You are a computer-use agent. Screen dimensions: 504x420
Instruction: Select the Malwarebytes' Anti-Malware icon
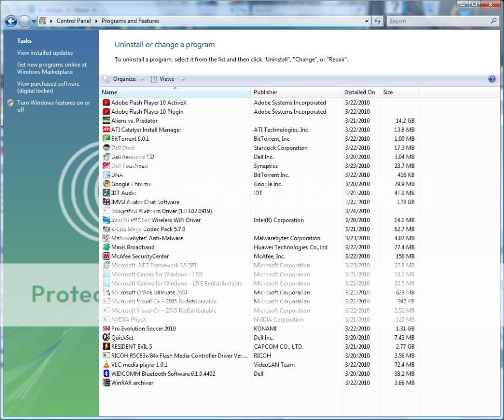click(106, 238)
